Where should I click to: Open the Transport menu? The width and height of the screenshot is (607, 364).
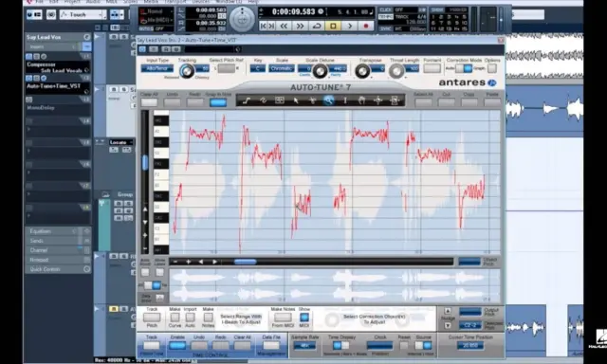tap(175, 2)
